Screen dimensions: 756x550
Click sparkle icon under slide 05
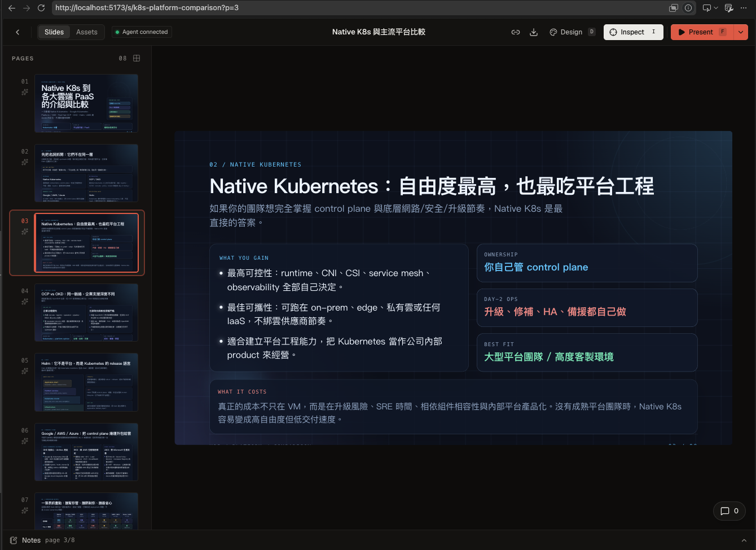point(25,371)
